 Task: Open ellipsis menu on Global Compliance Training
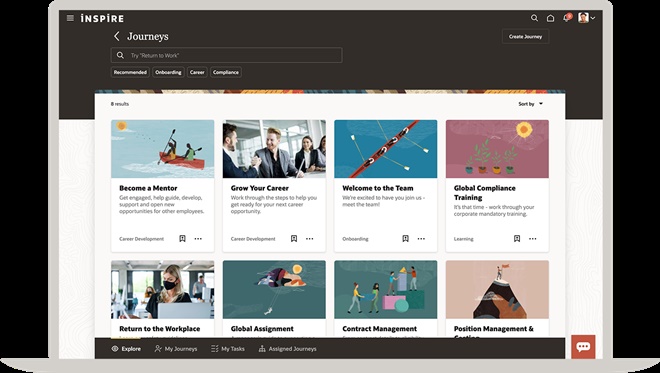[532, 239]
